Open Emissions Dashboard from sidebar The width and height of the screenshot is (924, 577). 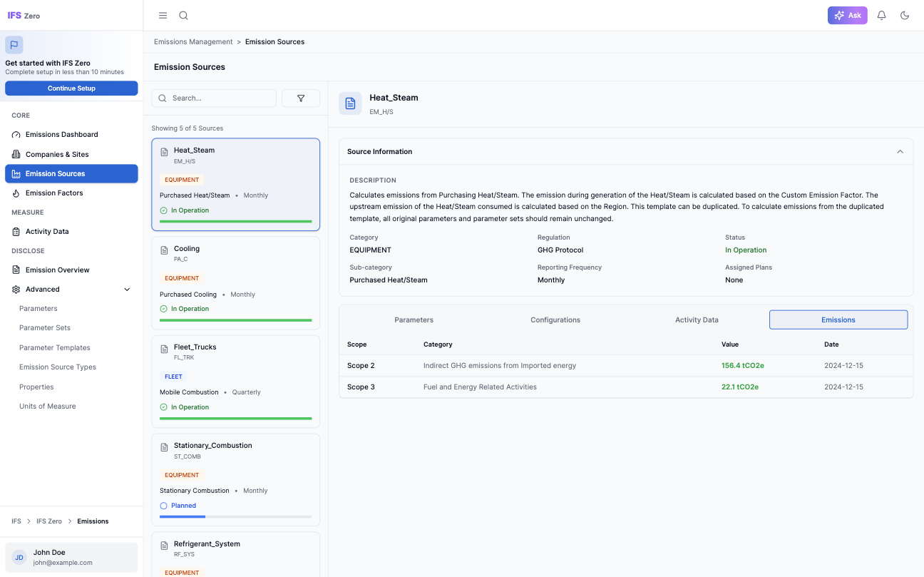62,135
